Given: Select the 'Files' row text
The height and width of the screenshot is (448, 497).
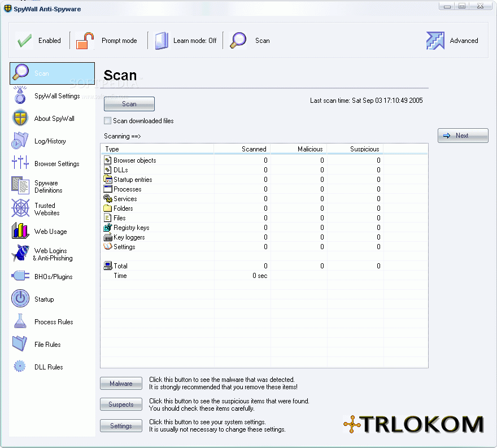Looking at the screenshot, I should 120,218.
